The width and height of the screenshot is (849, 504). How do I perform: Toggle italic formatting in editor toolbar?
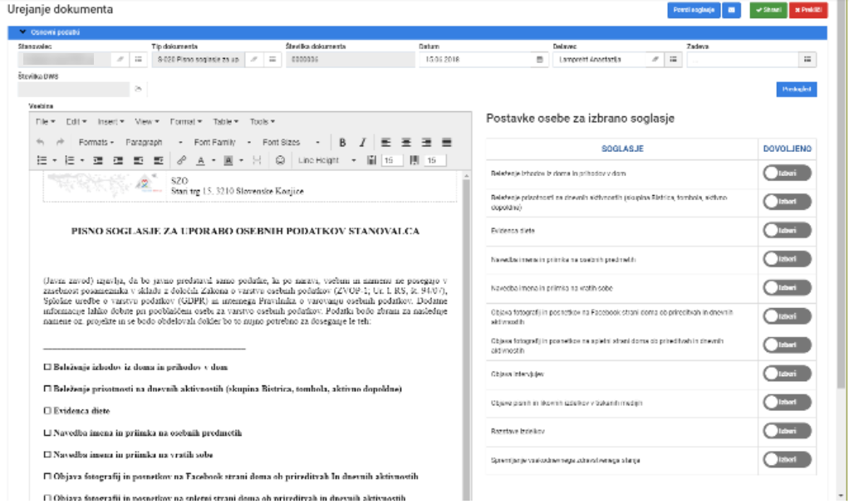362,142
